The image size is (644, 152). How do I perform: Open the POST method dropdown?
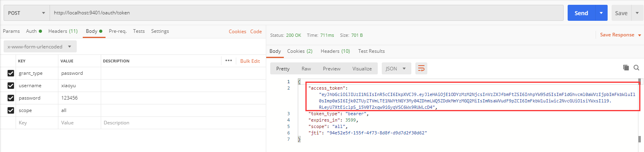click(26, 13)
